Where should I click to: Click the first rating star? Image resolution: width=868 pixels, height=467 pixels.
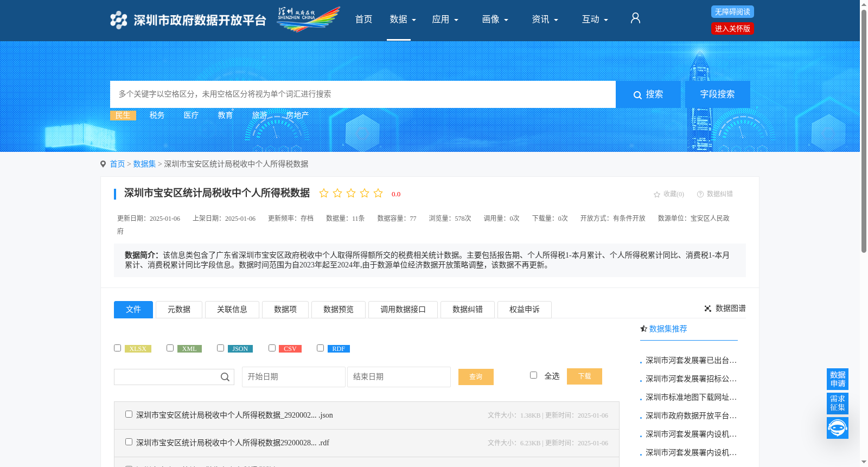324,193
